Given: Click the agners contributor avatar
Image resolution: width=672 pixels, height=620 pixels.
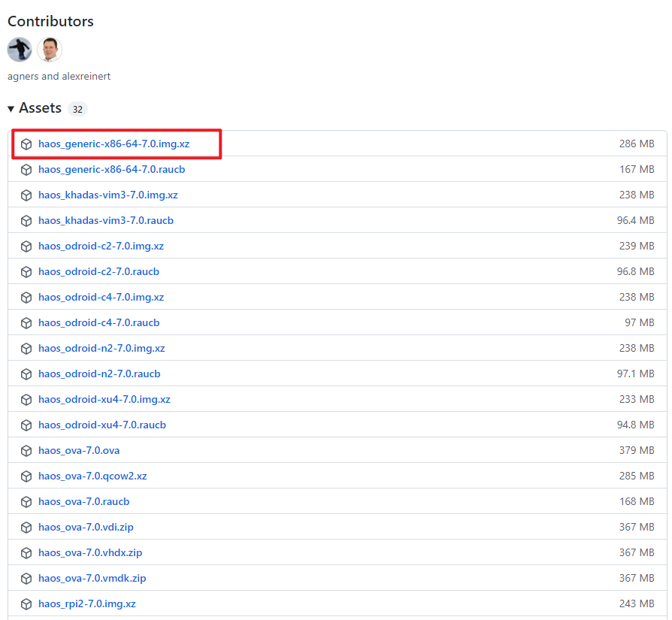Looking at the screenshot, I should (x=20, y=50).
